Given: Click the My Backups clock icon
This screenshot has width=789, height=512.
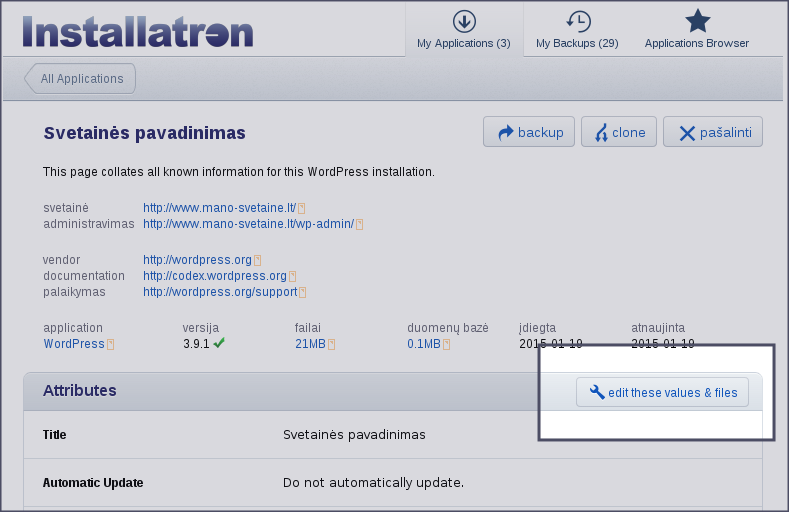Looking at the screenshot, I should (577, 21).
